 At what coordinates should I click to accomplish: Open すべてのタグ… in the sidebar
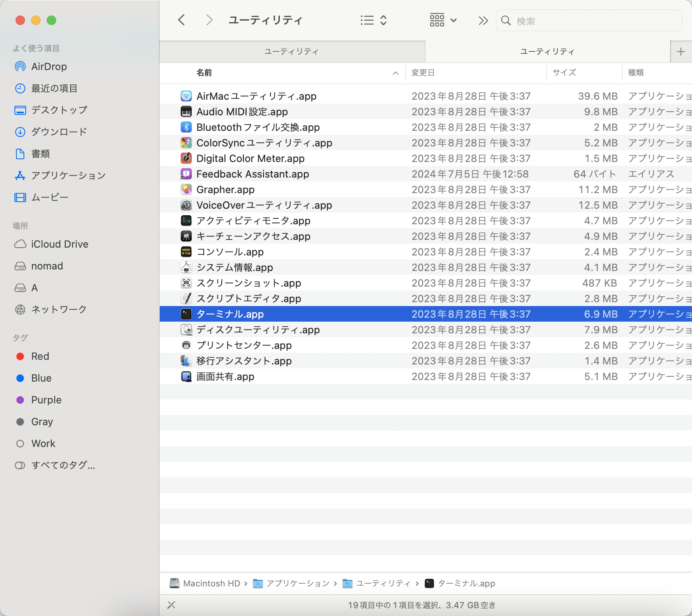[x=62, y=465]
